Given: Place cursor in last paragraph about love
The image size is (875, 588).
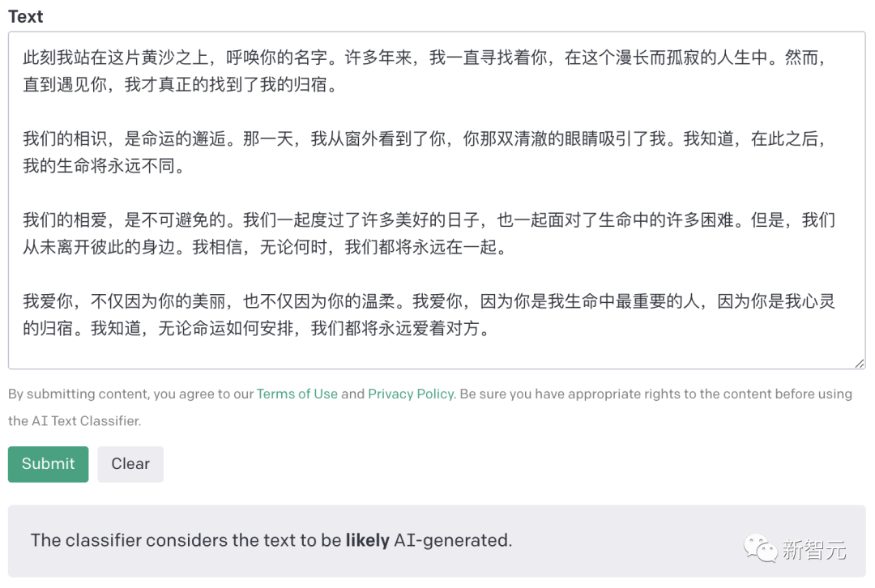Looking at the screenshot, I should [x=324, y=312].
